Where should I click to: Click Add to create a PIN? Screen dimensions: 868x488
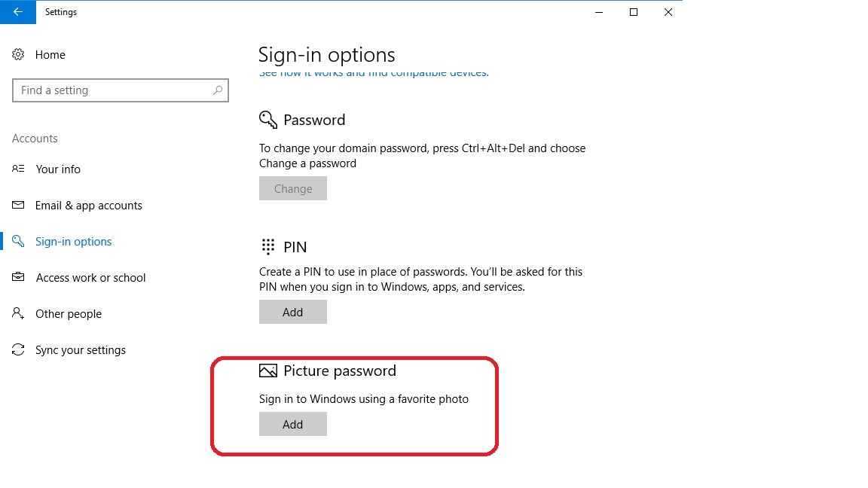pyautogui.click(x=292, y=311)
